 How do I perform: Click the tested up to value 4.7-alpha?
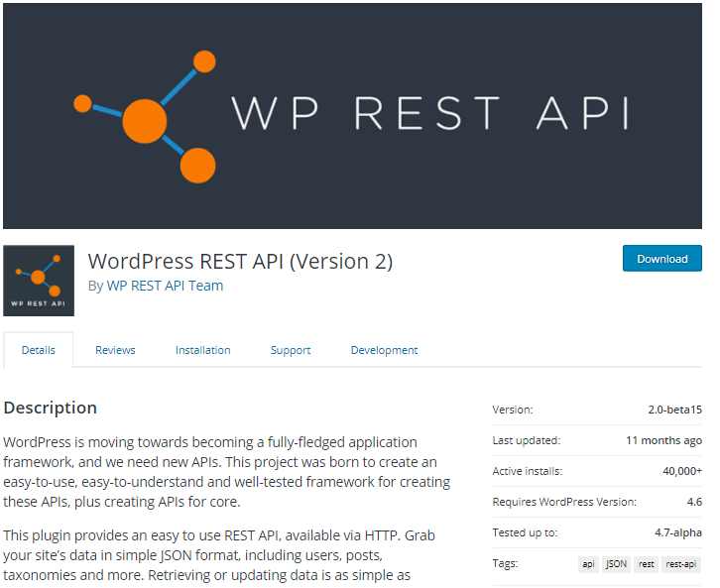(x=678, y=532)
